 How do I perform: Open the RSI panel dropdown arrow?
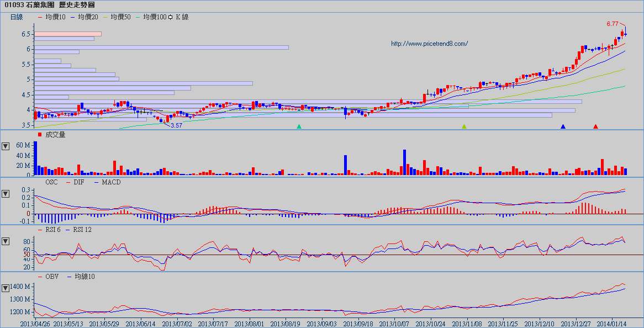[x=6, y=241]
